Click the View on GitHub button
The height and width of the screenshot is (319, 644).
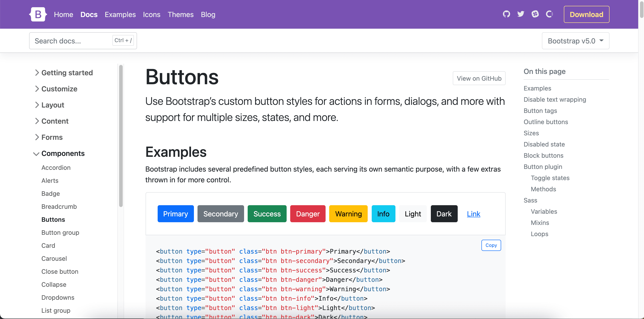tap(479, 78)
